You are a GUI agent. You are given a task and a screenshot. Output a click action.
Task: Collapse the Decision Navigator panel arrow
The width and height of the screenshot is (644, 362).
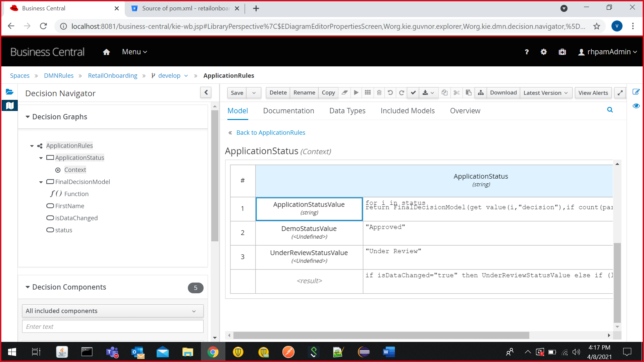(x=206, y=93)
